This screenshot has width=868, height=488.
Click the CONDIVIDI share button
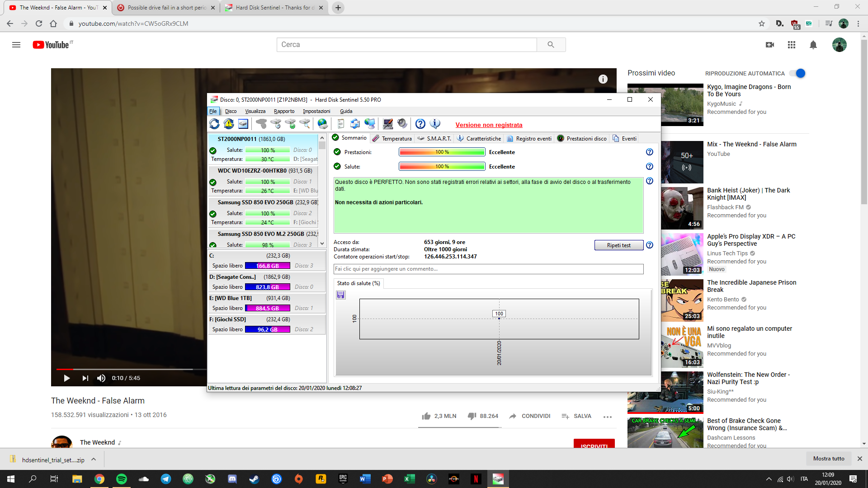point(529,416)
